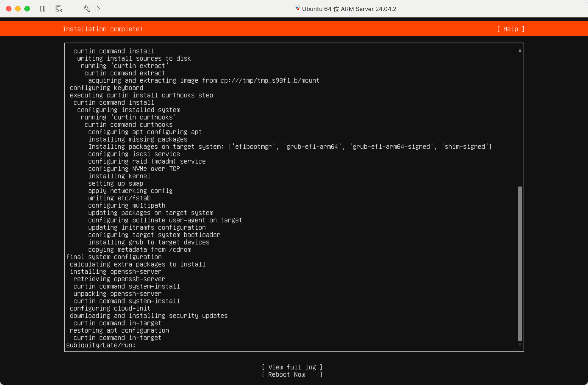This screenshot has width=588, height=385.
Task: Click 'configuring iscsi service' log line
Action: [134, 154]
